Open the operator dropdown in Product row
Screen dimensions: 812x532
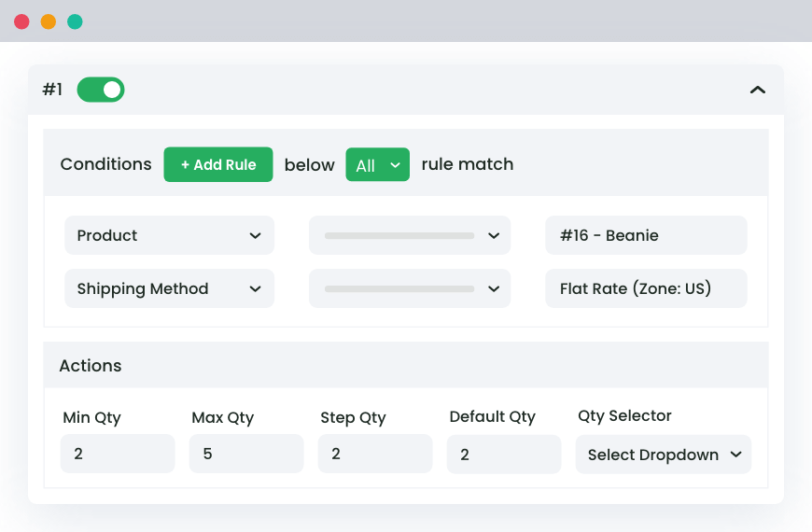click(x=410, y=235)
